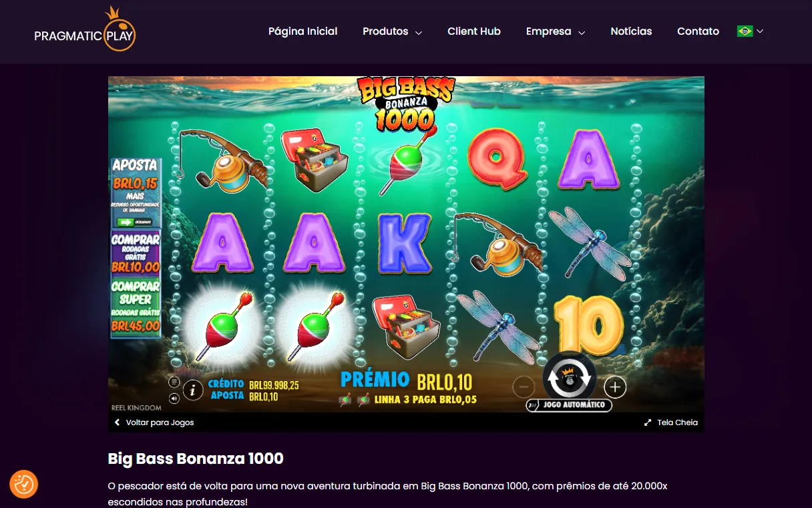Open the game info 'i' button
The width and height of the screenshot is (812, 508).
coord(193,389)
